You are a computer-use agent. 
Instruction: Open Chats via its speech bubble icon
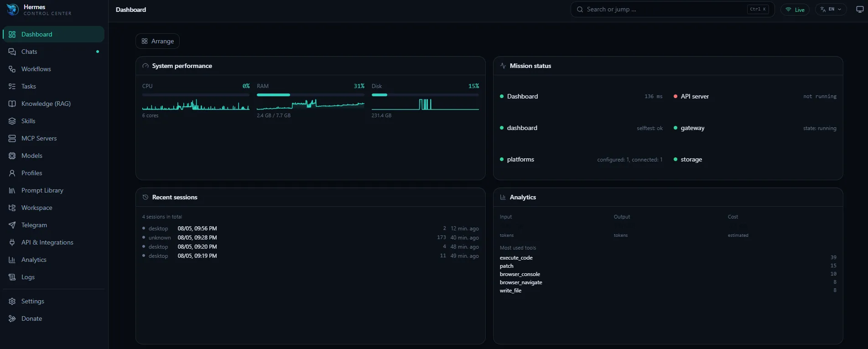tap(12, 52)
